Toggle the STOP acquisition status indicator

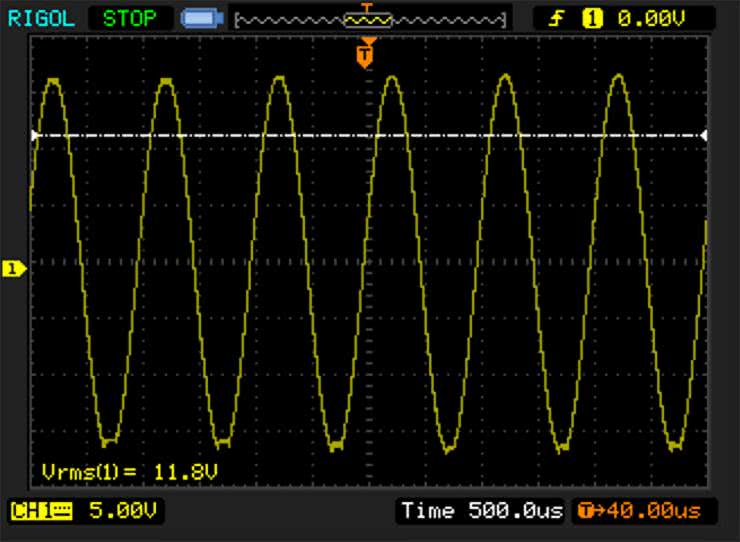[x=129, y=18]
